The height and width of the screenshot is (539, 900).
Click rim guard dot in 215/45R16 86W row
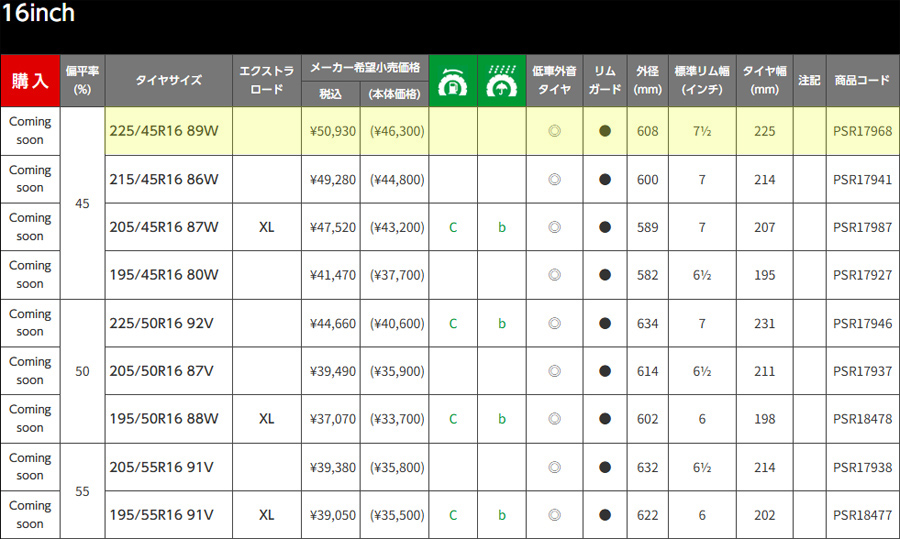(605, 180)
